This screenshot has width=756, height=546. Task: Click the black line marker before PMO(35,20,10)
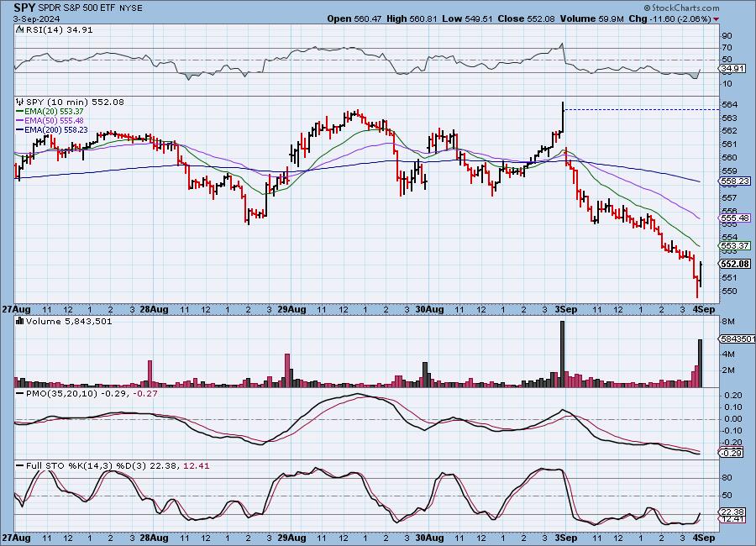(x=20, y=394)
